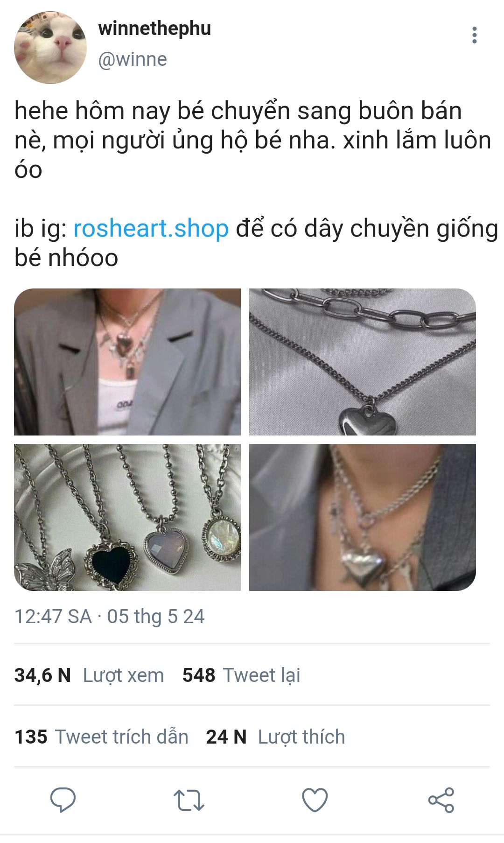
Task: Open the 34,6 N Lượt xem stats
Action: 89,675
